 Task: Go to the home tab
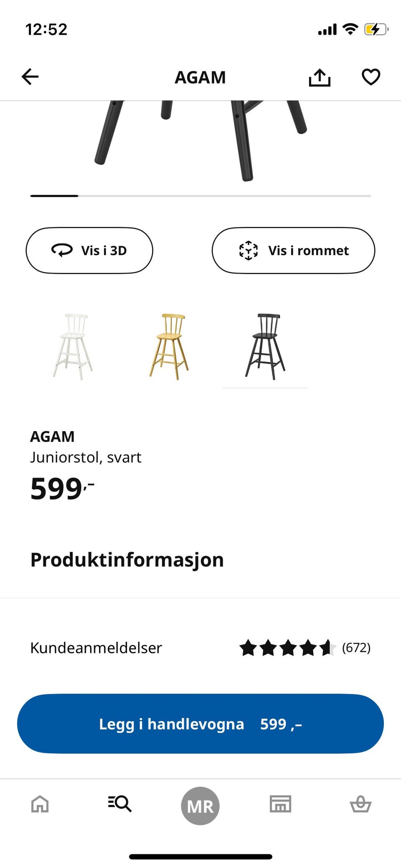tap(40, 804)
